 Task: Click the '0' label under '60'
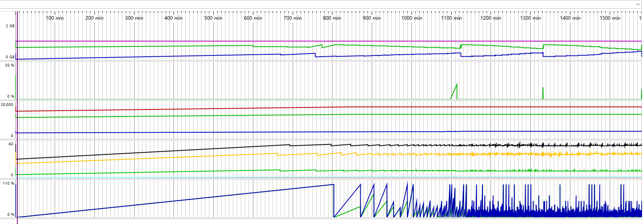[12, 175]
